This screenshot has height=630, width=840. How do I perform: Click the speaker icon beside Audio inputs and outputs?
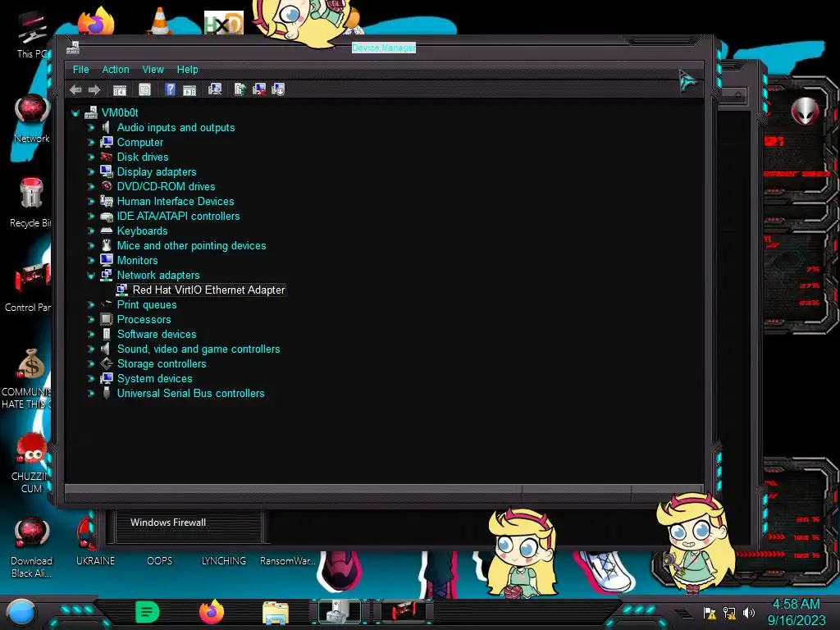coord(106,127)
